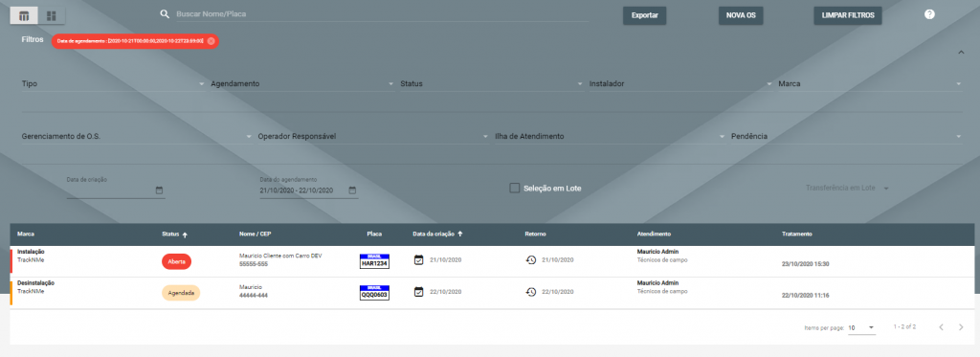Change items per page dropdown
Screen dimensions: 980x357
tap(862, 327)
